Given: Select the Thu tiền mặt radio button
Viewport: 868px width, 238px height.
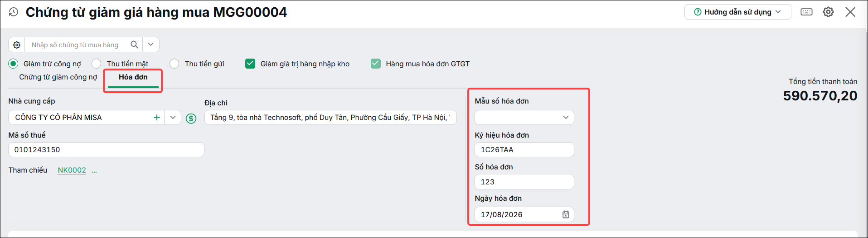Looking at the screenshot, I should click(x=96, y=64).
